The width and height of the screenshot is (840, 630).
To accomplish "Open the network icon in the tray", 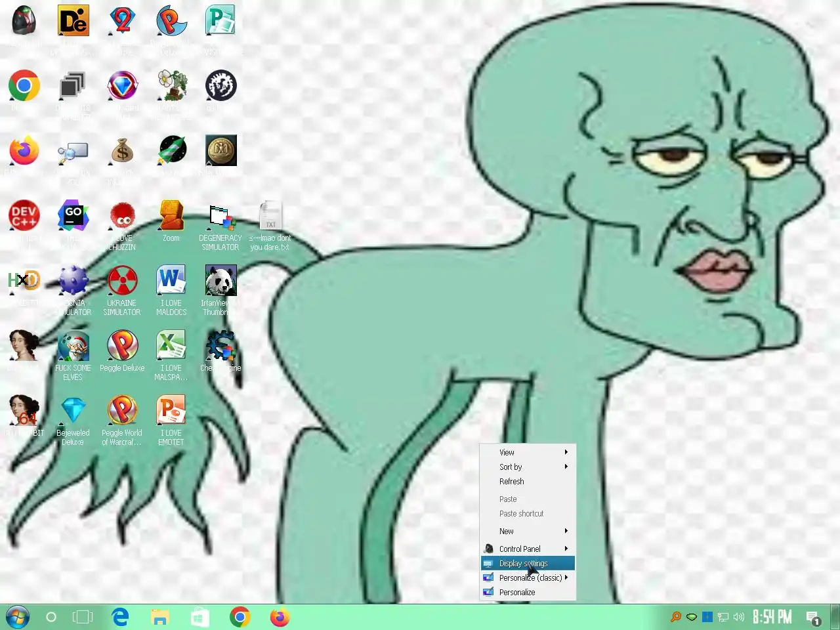I will pyautogui.click(x=723, y=617).
